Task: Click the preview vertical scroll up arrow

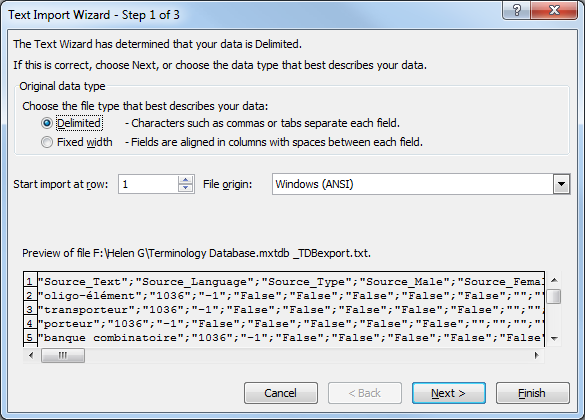Action: (554, 280)
